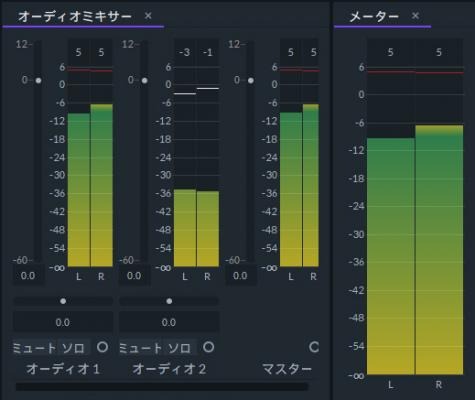The width and height of the screenshot is (475, 400).
Task: Close the メーター panel tab
Action: point(415,16)
